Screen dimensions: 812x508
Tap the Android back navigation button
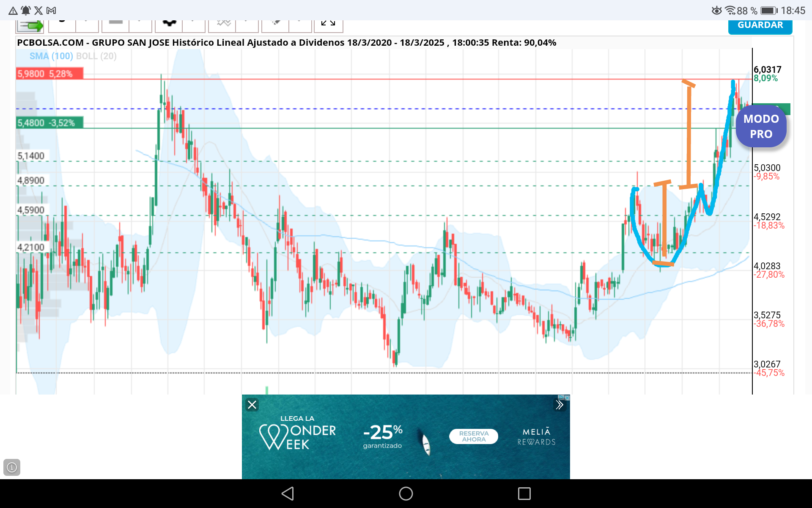click(288, 494)
